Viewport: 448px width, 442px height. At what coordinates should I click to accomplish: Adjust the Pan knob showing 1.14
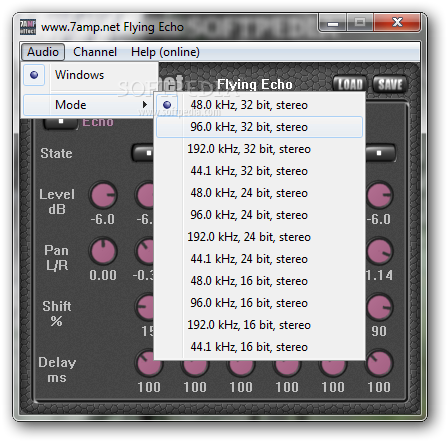pyautogui.click(x=379, y=251)
